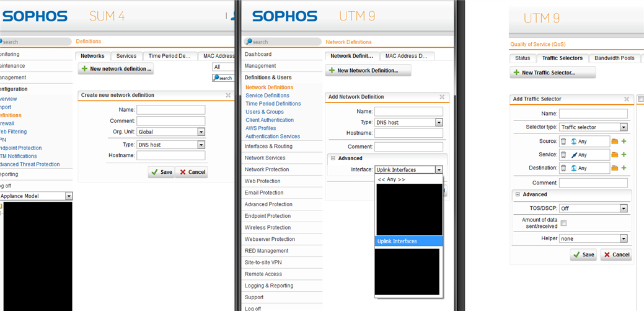Close Create new network definition dialog
This screenshot has height=311, width=644.
[x=228, y=95]
